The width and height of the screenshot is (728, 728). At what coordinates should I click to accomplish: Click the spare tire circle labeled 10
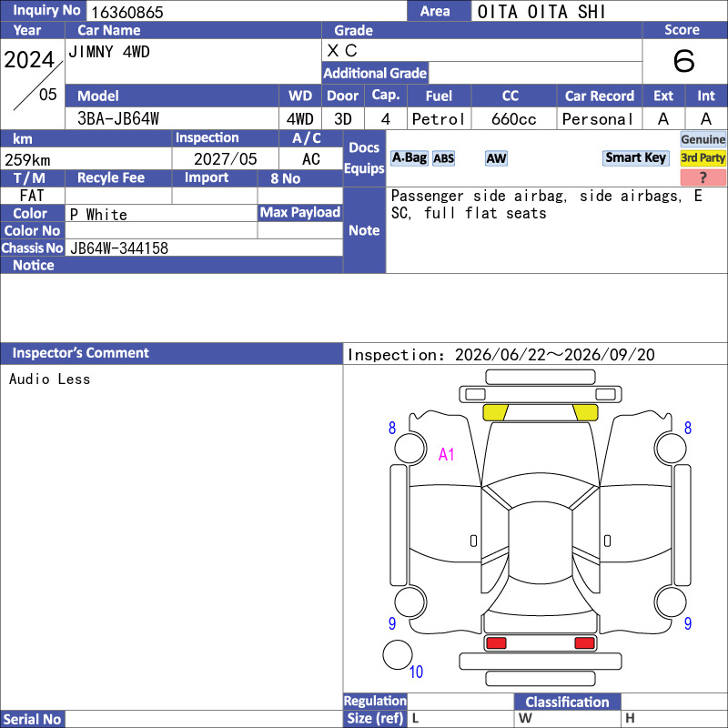398,654
